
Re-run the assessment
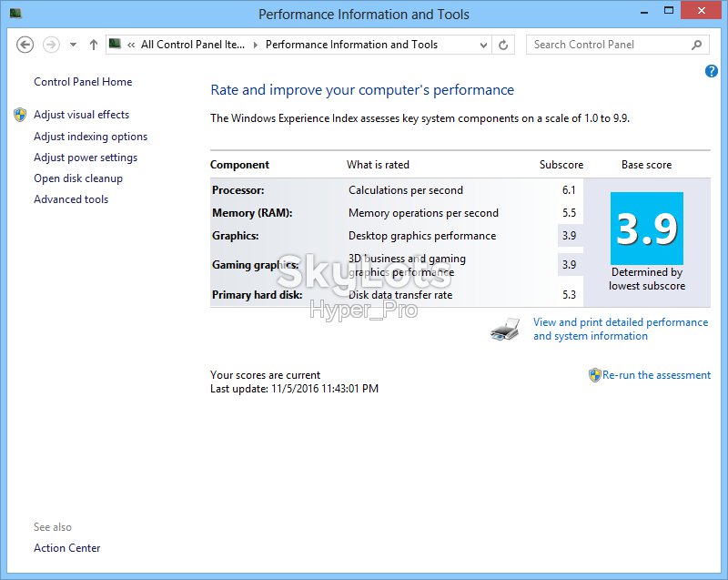[x=656, y=375]
